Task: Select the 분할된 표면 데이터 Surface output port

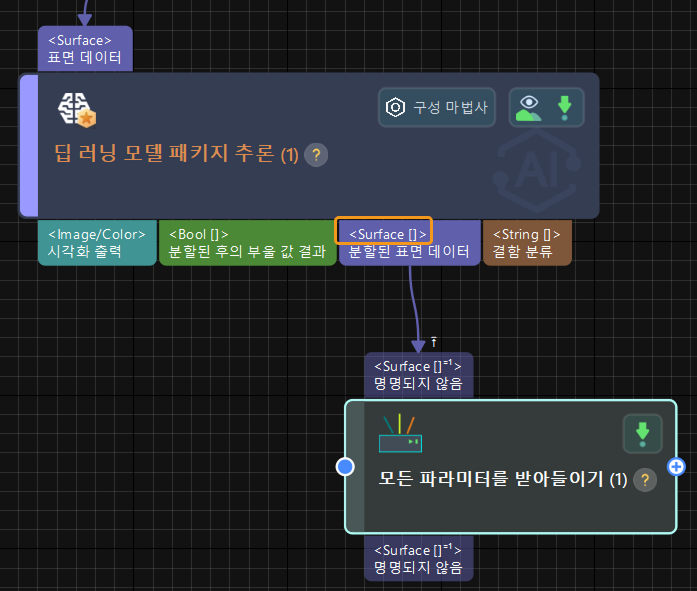Action: click(x=409, y=243)
